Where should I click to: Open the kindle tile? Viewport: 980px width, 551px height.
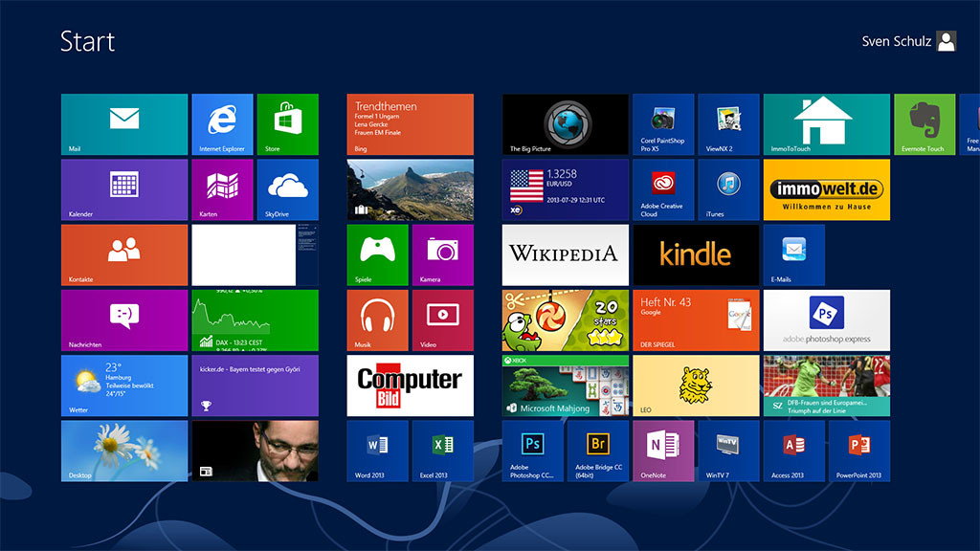tap(696, 254)
